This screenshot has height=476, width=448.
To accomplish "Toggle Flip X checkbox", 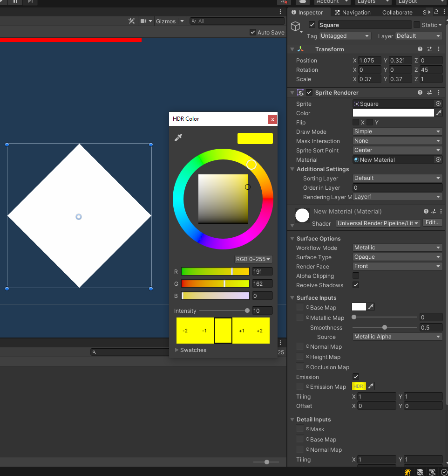I will tap(356, 122).
